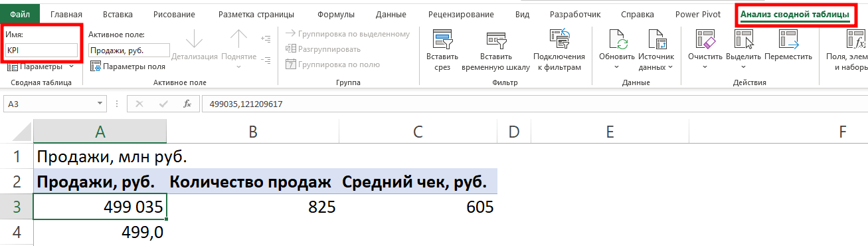Click the Разгруппировать button
The image size is (868, 246).
click(323, 49)
